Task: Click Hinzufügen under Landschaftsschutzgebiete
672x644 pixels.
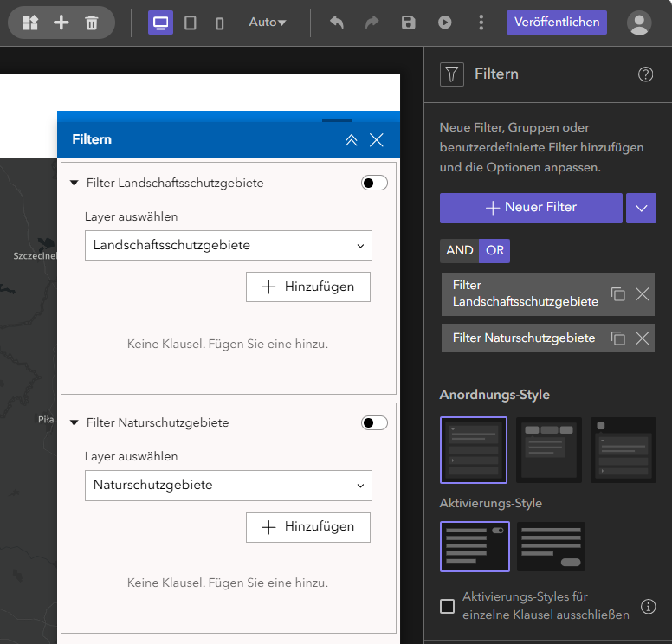Action: (x=308, y=287)
